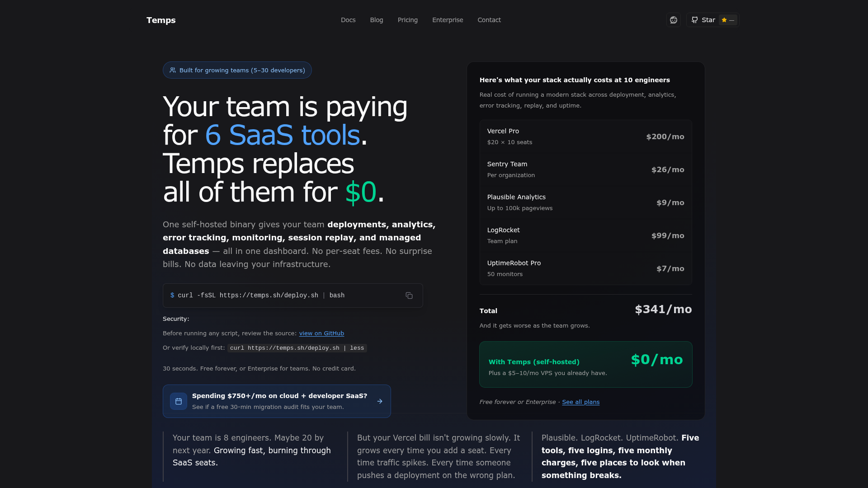Click the Reddit icon in the header
The image size is (868, 488).
click(x=674, y=20)
